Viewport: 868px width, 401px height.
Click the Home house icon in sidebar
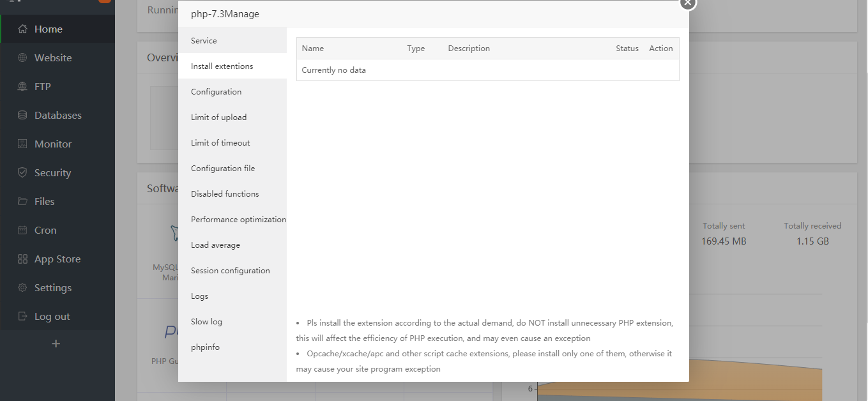pyautogui.click(x=22, y=29)
